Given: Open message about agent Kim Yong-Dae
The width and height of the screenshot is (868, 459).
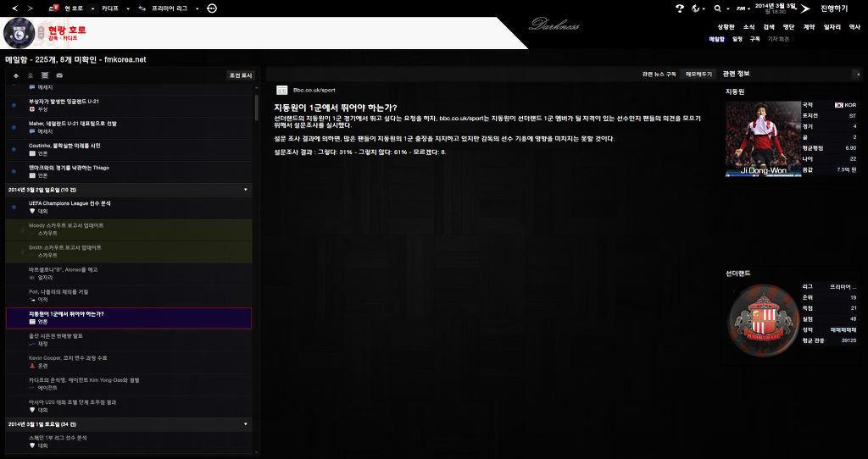Looking at the screenshot, I should coord(129,384).
